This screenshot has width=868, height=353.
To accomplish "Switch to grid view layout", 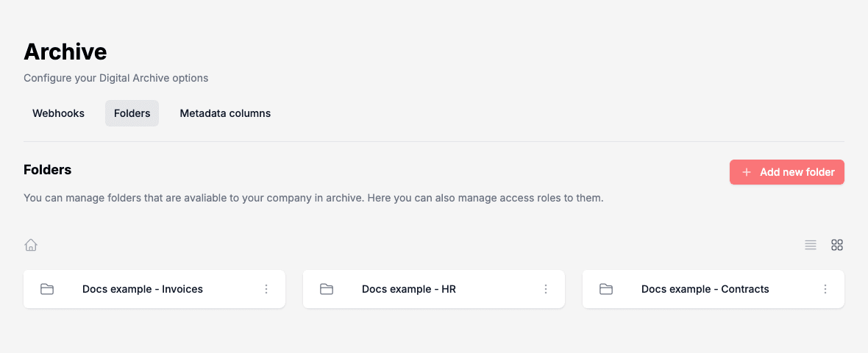I will 837,245.
